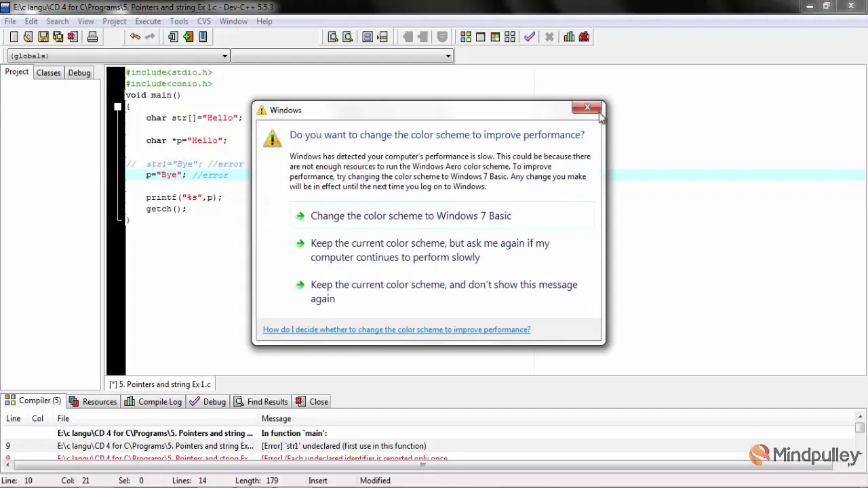Viewport: 868px width, 488px height.
Task: Close the Windows color scheme dialog
Action: click(x=587, y=107)
